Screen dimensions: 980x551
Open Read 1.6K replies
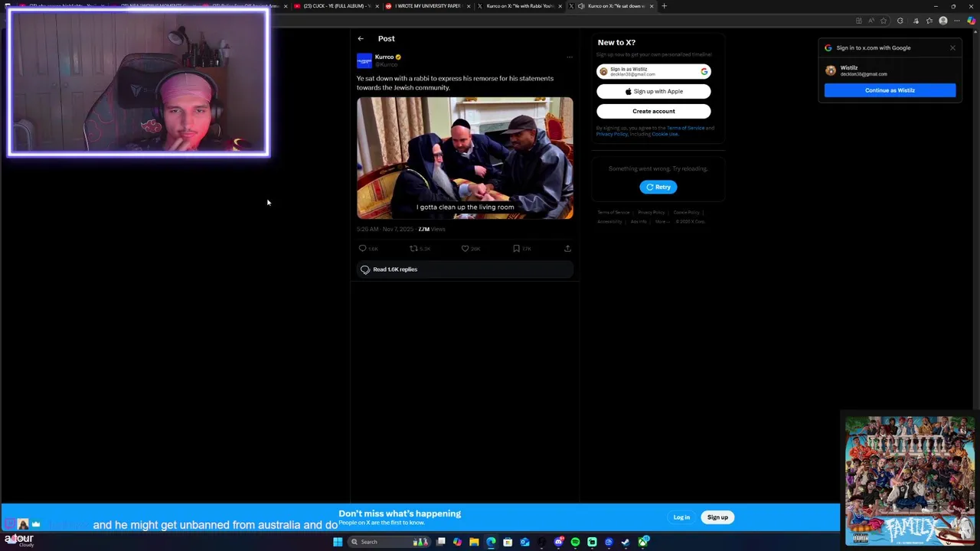(x=465, y=269)
